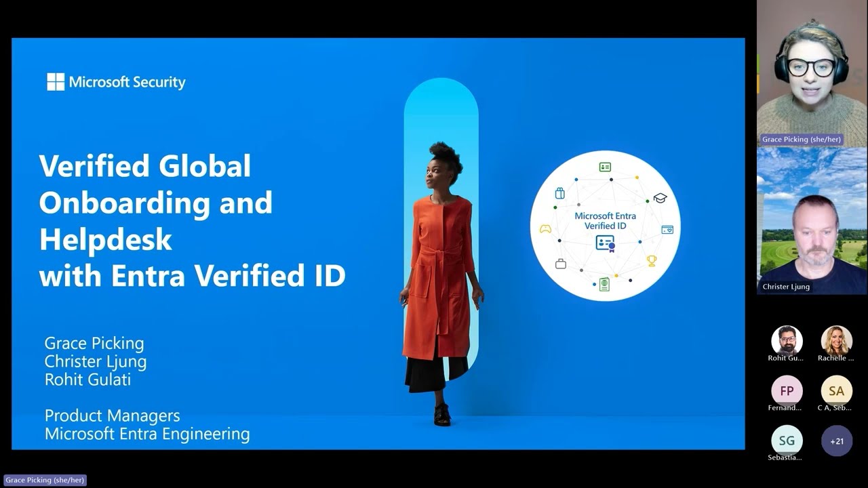Click the trophy icon in the circle
The width and height of the screenshot is (868, 488).
coord(652,260)
